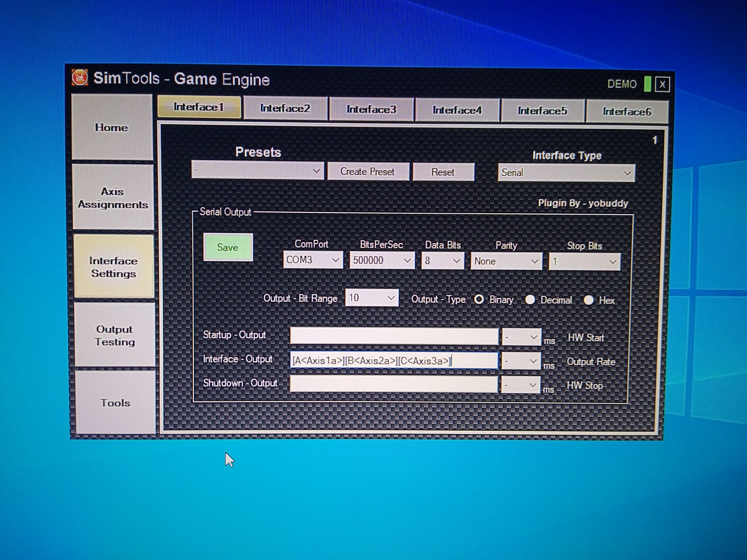This screenshot has width=747, height=560.
Task: Open the Output Rate ms dropdown
Action: click(521, 361)
